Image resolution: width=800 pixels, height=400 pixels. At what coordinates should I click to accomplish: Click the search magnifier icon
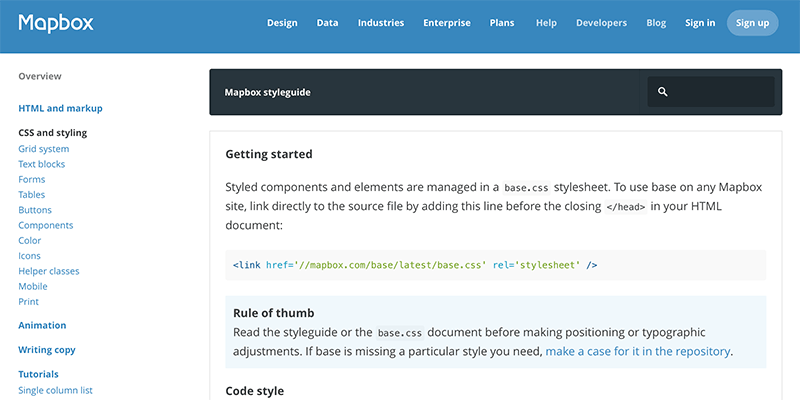662,92
